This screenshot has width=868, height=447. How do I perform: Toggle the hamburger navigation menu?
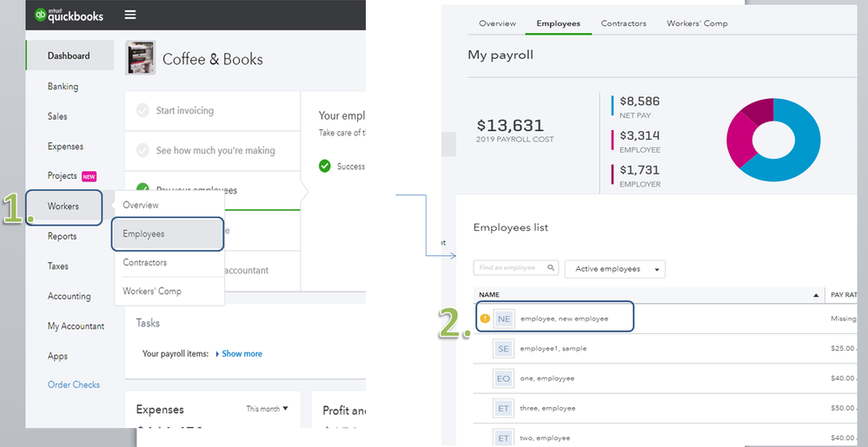[x=130, y=15]
